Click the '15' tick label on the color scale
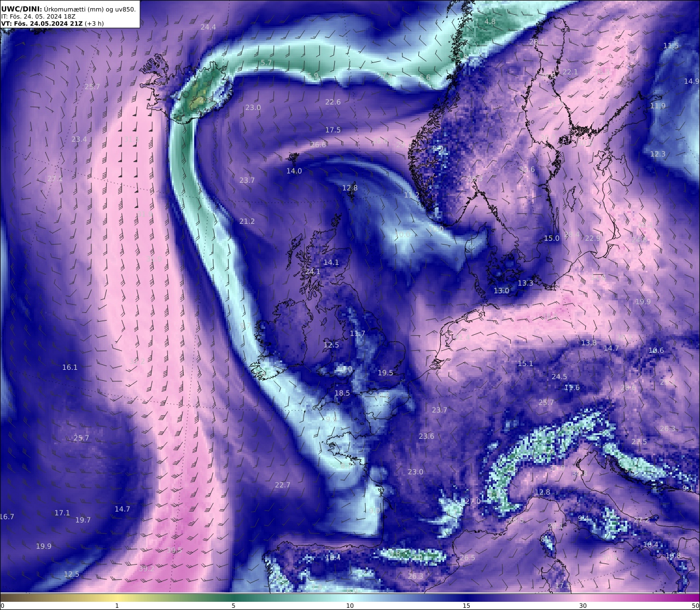The width and height of the screenshot is (700, 610). click(x=466, y=606)
